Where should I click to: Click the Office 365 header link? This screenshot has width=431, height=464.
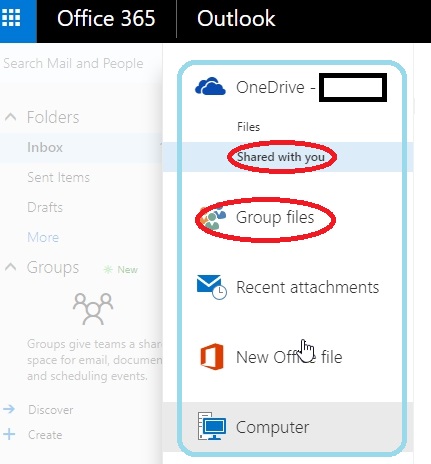point(106,18)
